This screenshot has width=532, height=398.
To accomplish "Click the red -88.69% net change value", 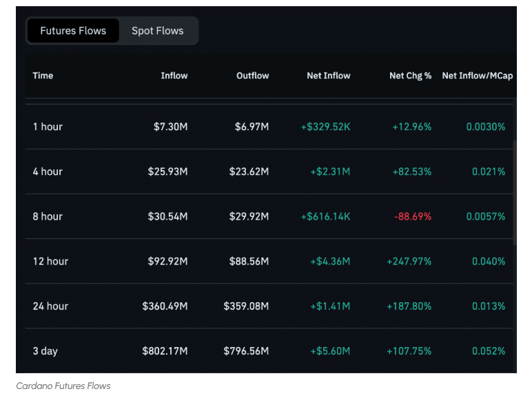I will point(413,216).
